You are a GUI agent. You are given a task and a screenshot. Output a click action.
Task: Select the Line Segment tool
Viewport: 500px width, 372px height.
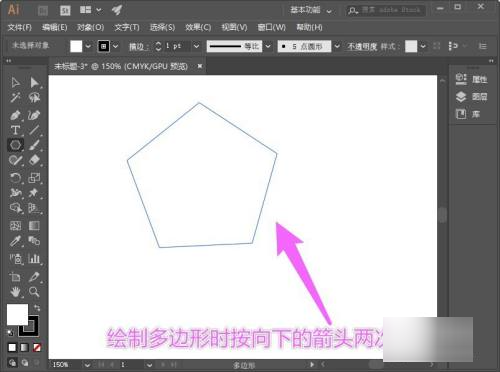(34, 130)
